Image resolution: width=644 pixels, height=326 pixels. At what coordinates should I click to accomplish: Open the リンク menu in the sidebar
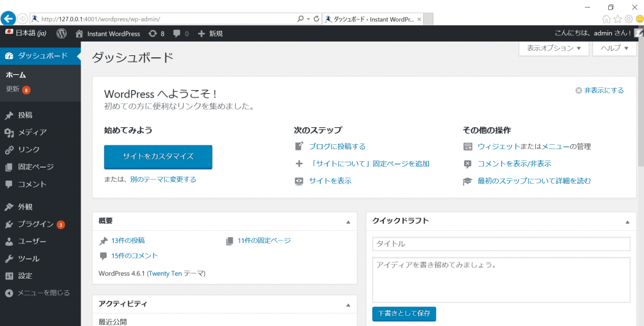40,150
